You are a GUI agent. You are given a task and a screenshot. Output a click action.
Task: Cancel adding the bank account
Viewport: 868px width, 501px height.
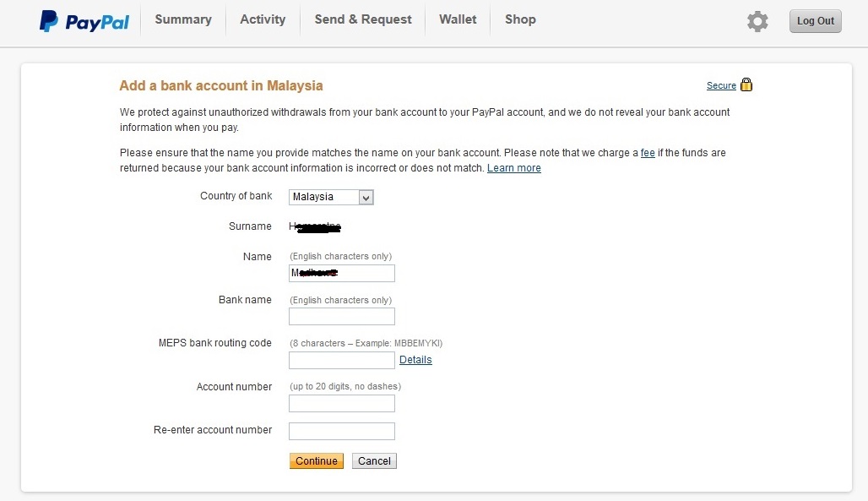click(x=374, y=461)
